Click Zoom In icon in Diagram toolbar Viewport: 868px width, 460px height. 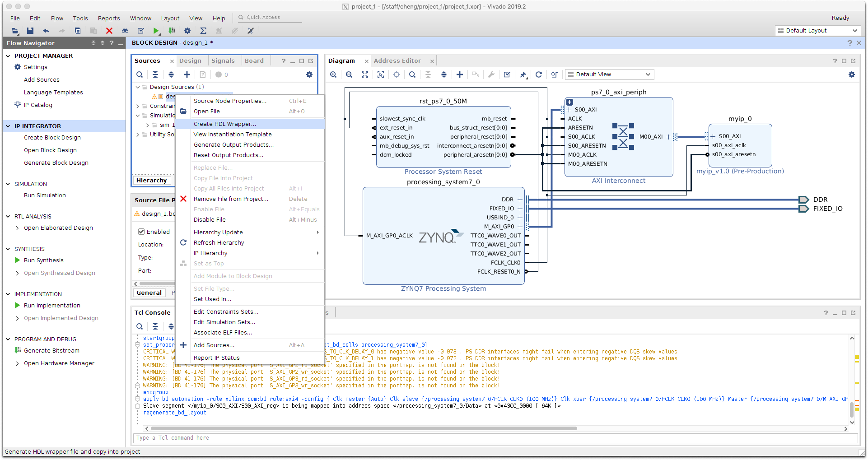[x=333, y=74]
